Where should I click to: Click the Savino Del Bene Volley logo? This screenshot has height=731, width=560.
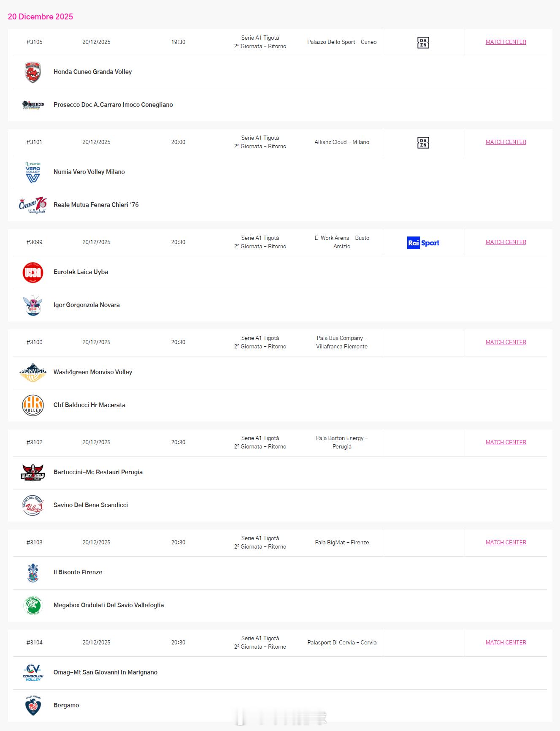point(33,505)
